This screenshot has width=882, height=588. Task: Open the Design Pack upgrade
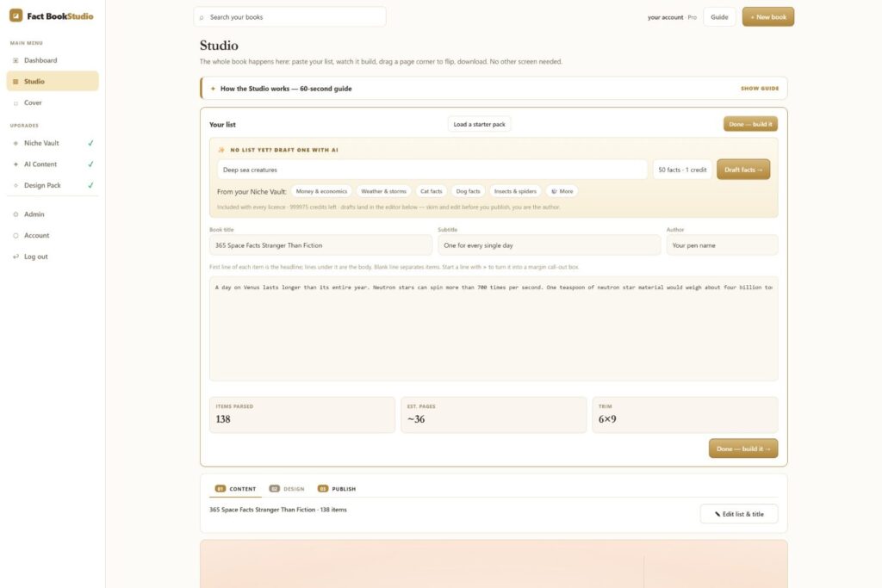(53, 185)
